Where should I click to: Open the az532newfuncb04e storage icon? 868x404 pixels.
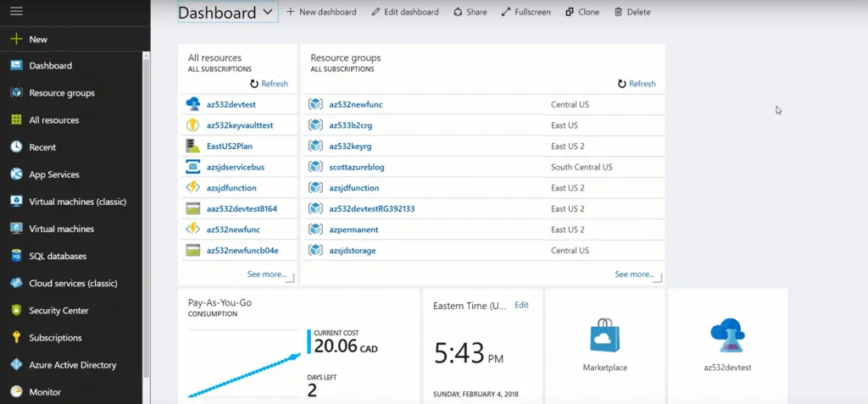pos(192,250)
